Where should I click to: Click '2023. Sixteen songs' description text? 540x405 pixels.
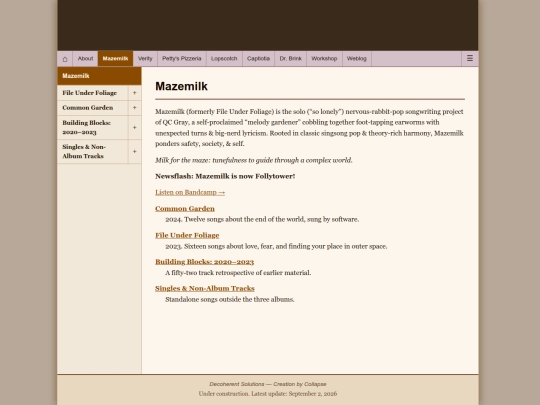point(276,246)
